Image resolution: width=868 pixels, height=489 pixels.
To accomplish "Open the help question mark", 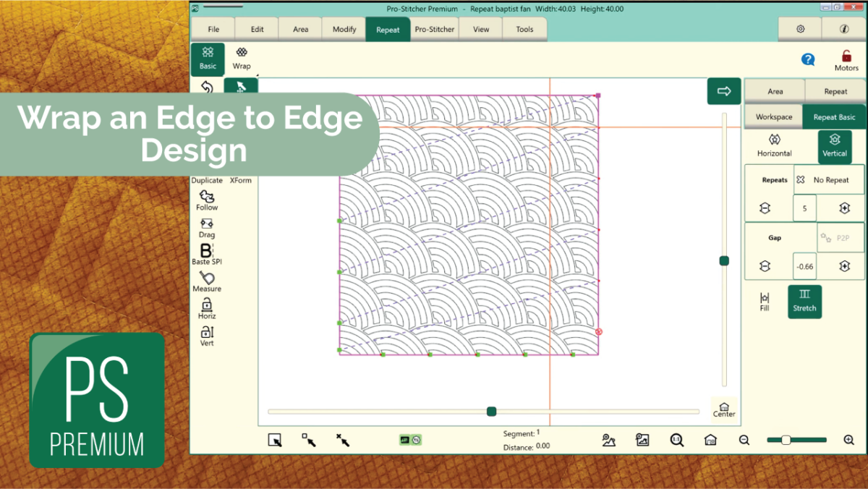I will coord(808,59).
